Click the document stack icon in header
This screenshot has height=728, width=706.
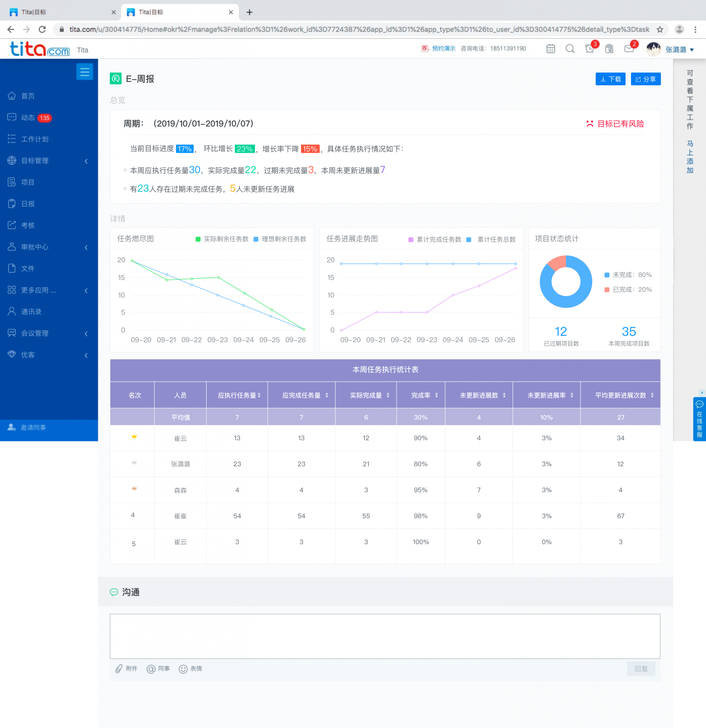[609, 49]
